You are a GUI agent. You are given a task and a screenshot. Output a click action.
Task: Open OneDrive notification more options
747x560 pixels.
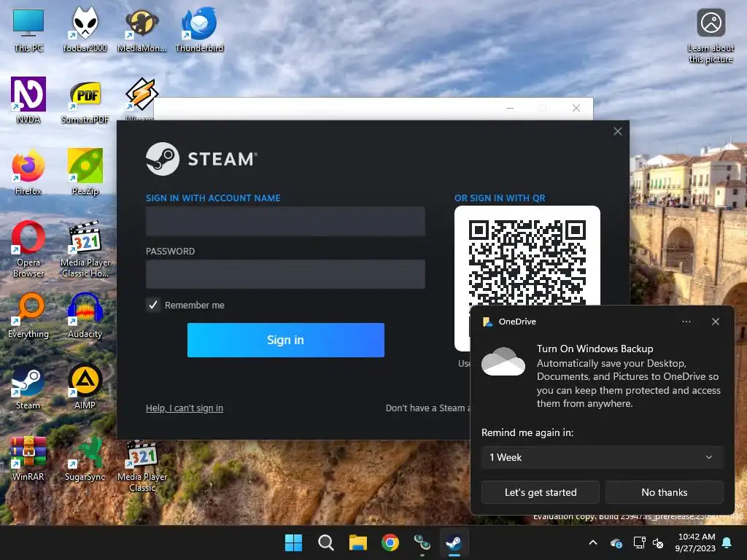(686, 322)
